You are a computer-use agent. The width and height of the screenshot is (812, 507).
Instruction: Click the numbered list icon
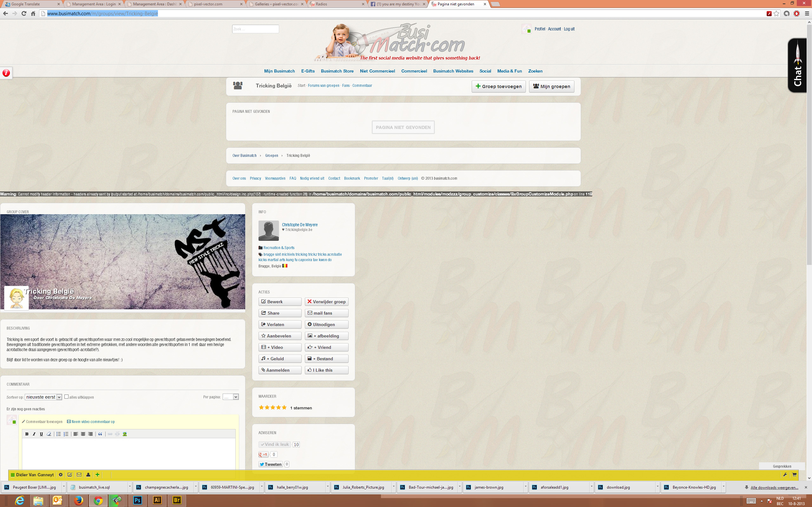click(x=66, y=434)
